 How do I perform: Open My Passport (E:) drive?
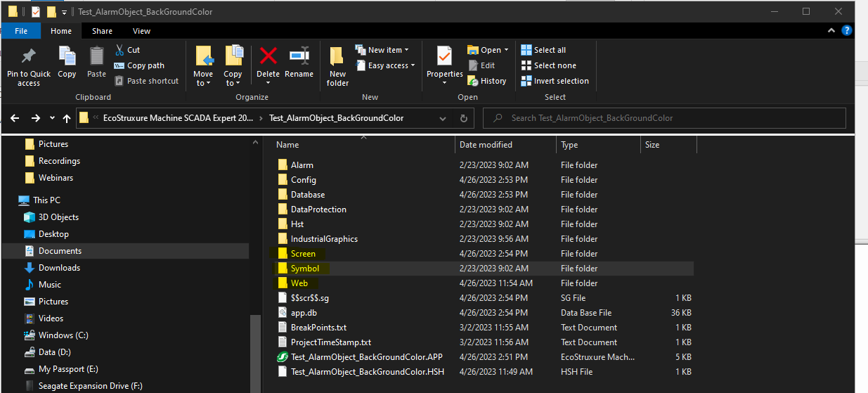pos(69,369)
